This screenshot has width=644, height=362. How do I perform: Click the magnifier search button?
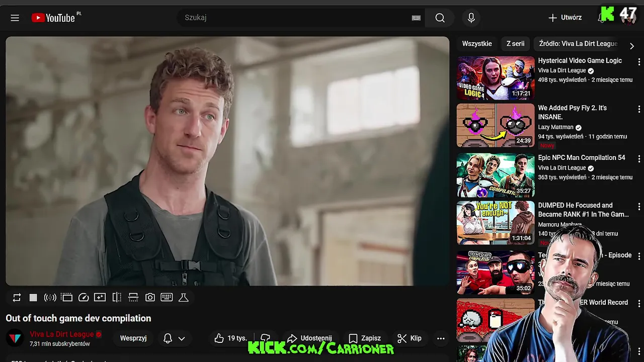[440, 18]
